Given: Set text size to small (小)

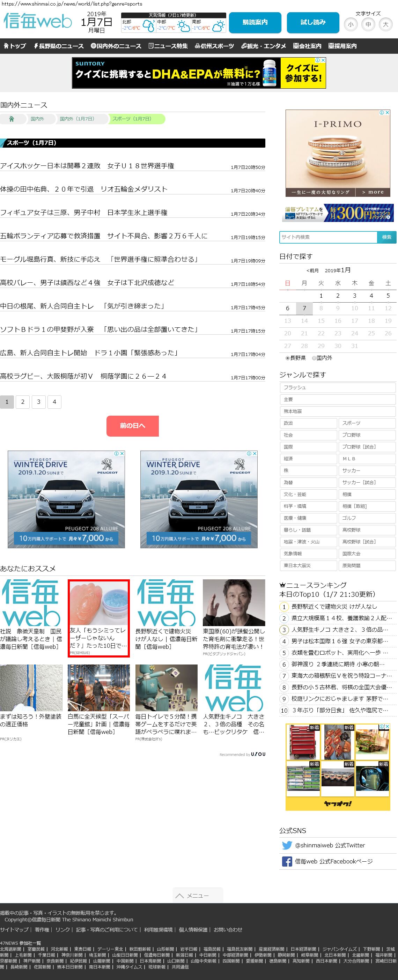Looking at the screenshot, I should (x=351, y=24).
